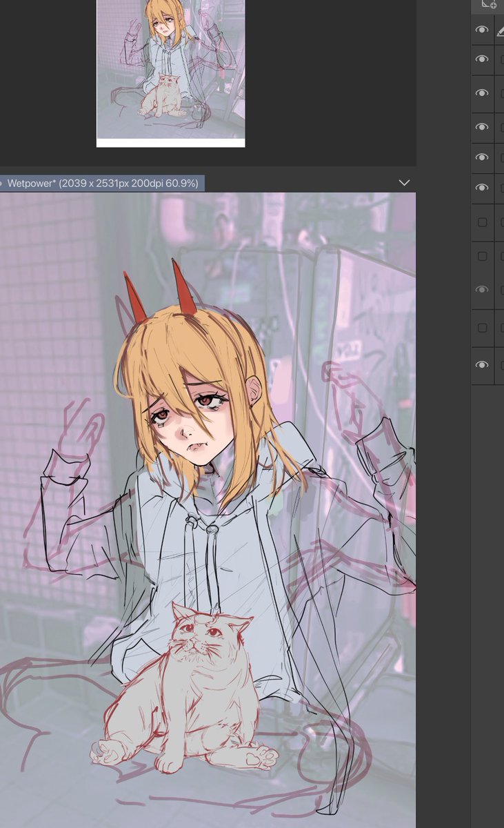Show the tenth layer using its empty visibility box
The width and height of the screenshot is (504, 828).
pos(482,328)
